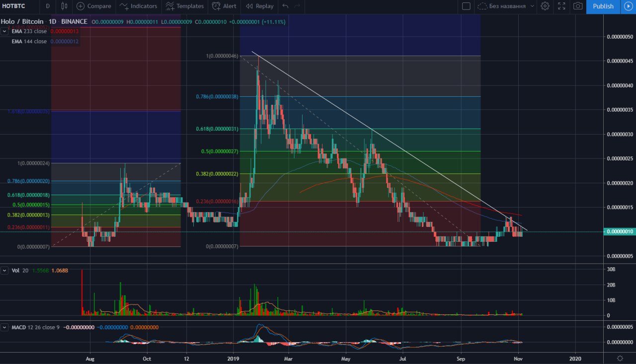Enter fullscreen mode
This screenshot has height=364, width=636.
click(561, 6)
